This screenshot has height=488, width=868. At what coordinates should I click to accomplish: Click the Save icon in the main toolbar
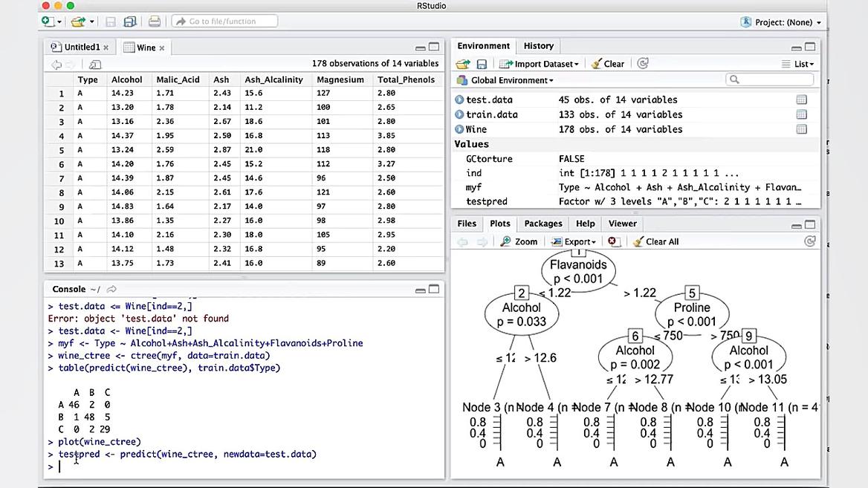click(x=110, y=22)
